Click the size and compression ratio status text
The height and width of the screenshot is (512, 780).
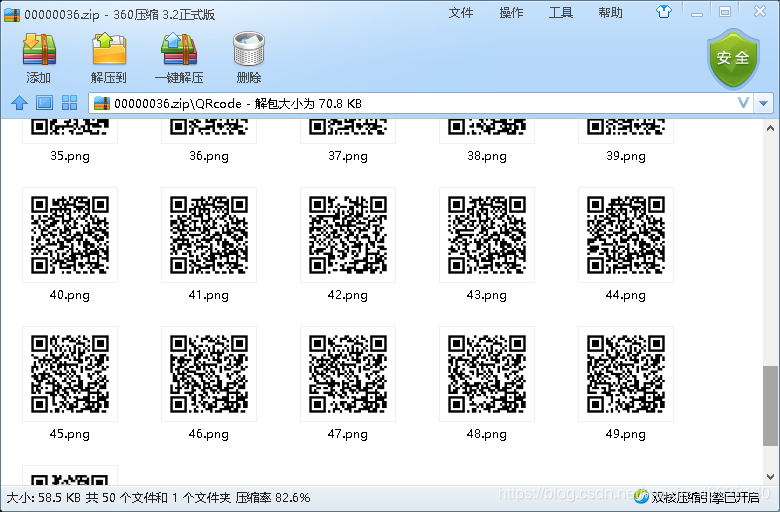click(158, 498)
